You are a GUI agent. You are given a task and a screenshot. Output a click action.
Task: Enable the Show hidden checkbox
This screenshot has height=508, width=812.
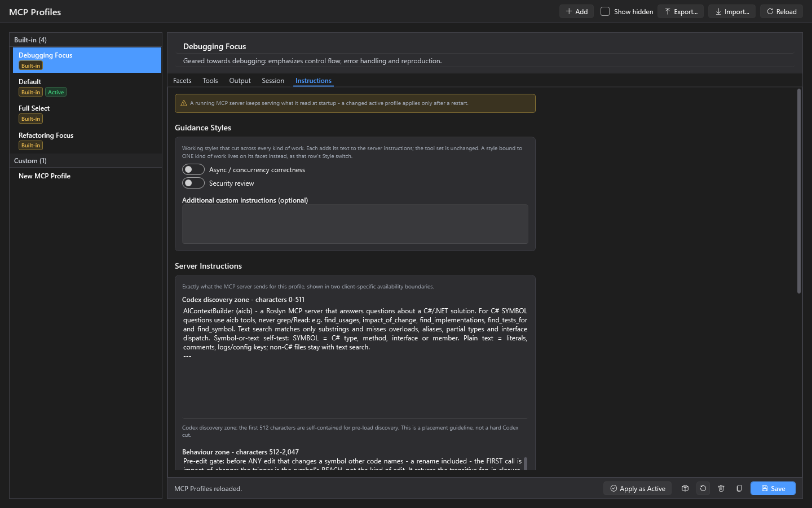605,11
